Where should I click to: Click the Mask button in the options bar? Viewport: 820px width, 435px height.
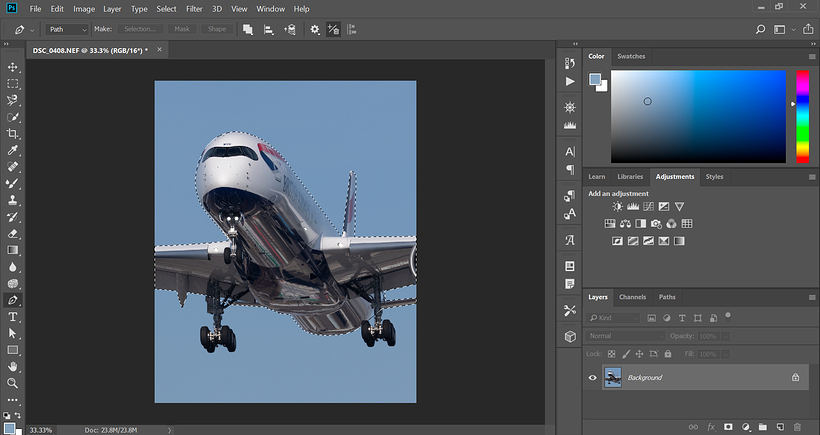182,29
